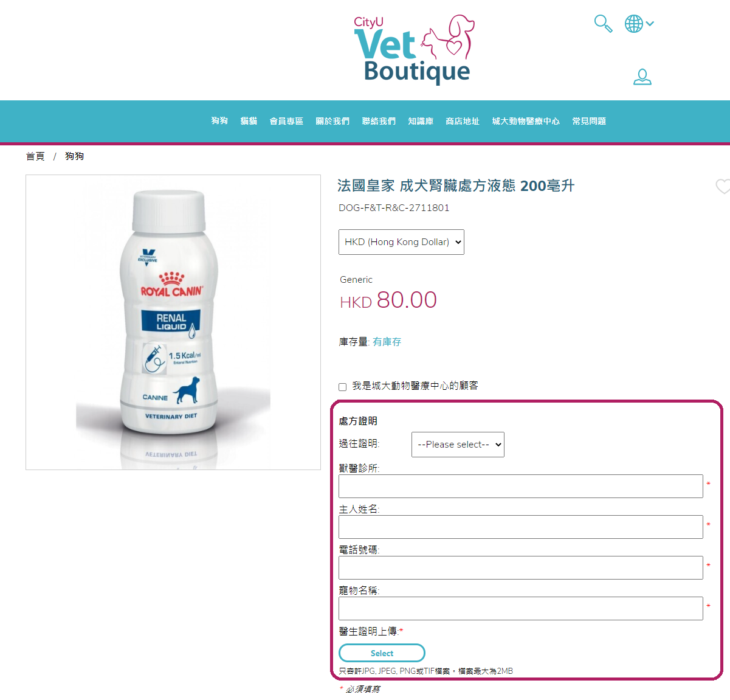The image size is (730, 700).
Task: Click the Royal Canin Renal Liquid product image
Action: (x=173, y=322)
